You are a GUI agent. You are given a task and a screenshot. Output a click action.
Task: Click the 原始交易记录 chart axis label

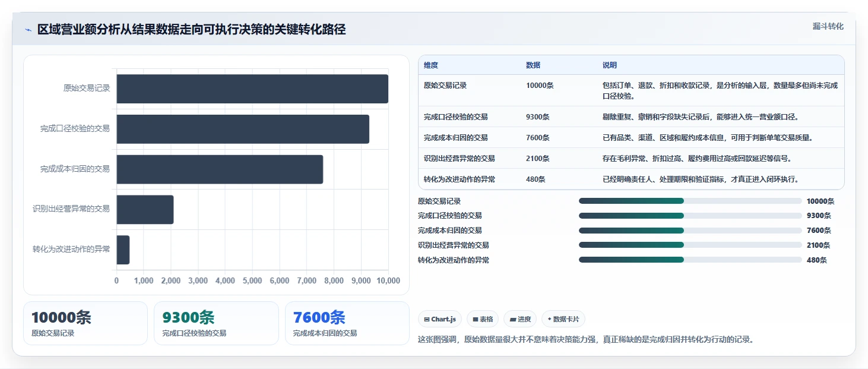(87, 88)
